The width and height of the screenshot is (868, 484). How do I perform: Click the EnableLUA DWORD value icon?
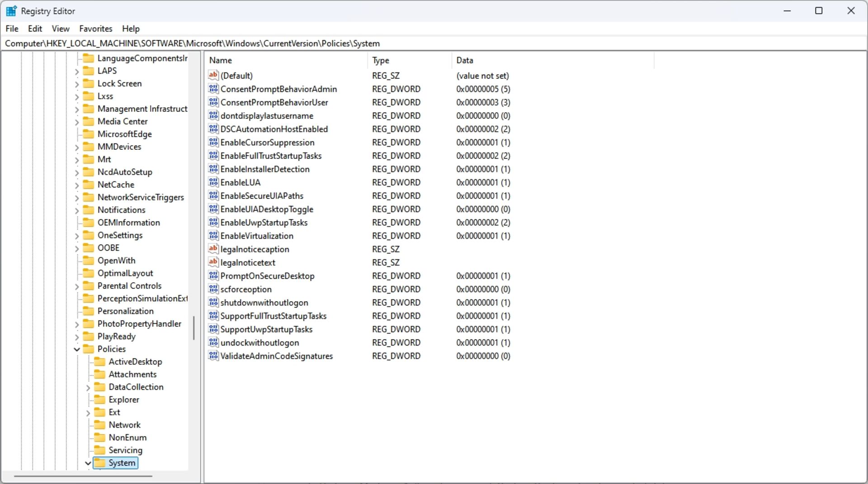tap(213, 182)
